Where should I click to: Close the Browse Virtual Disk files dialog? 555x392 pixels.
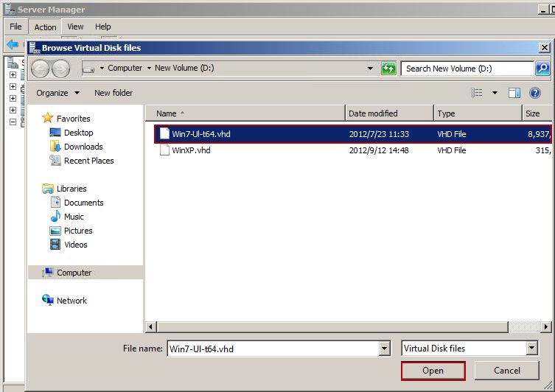click(x=544, y=47)
